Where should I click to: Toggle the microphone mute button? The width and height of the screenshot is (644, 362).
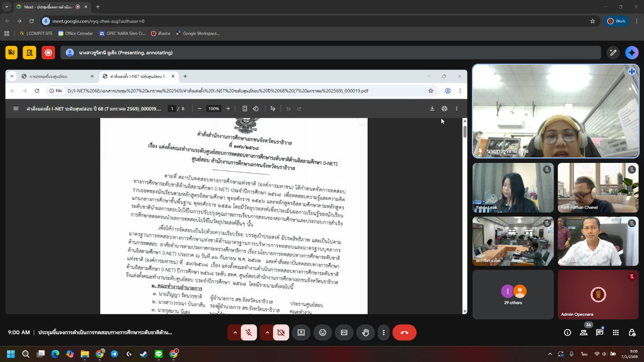(249, 332)
